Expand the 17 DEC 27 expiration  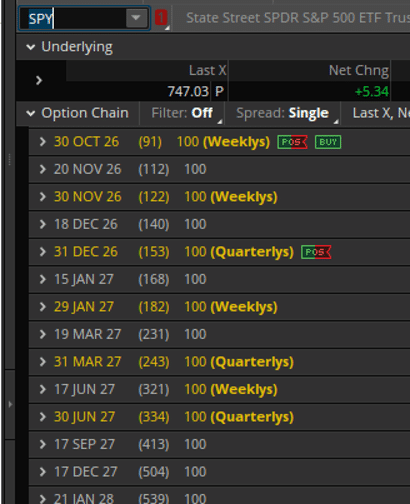(x=43, y=472)
